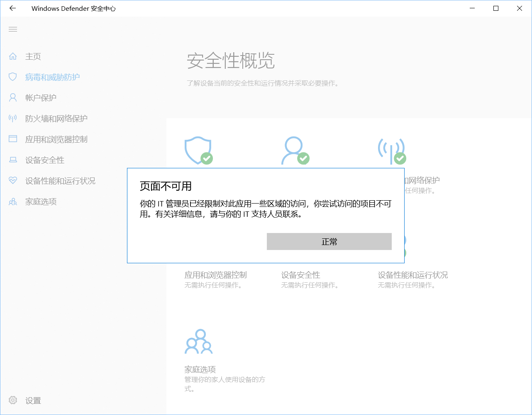532x415 pixels.
Task: Click the gear icon beside 设置
Action: click(13, 400)
